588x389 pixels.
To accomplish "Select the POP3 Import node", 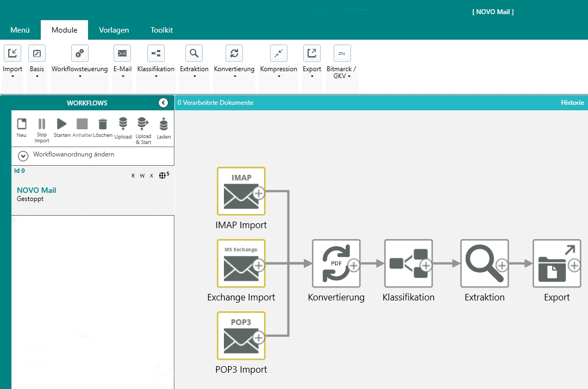I will 241,336.
